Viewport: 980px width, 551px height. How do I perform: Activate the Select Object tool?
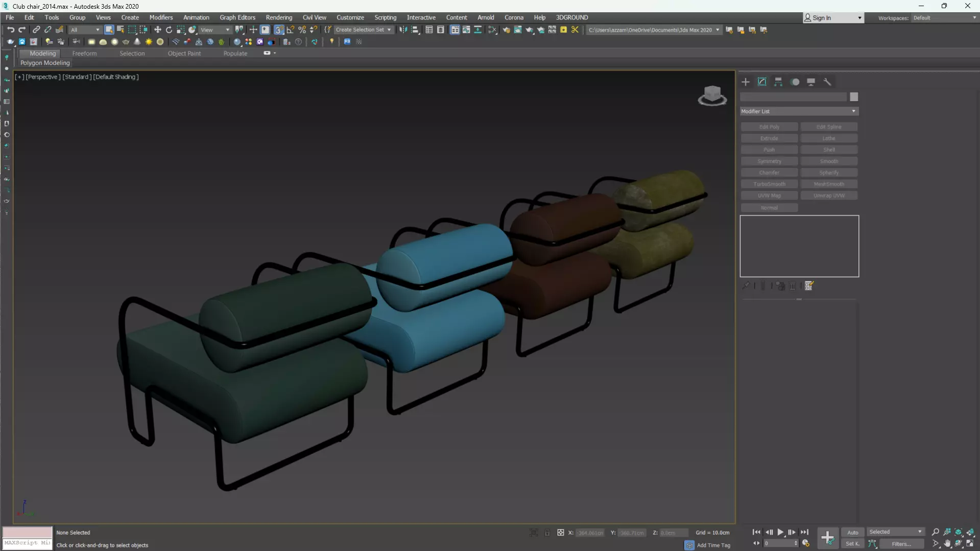pos(109,30)
